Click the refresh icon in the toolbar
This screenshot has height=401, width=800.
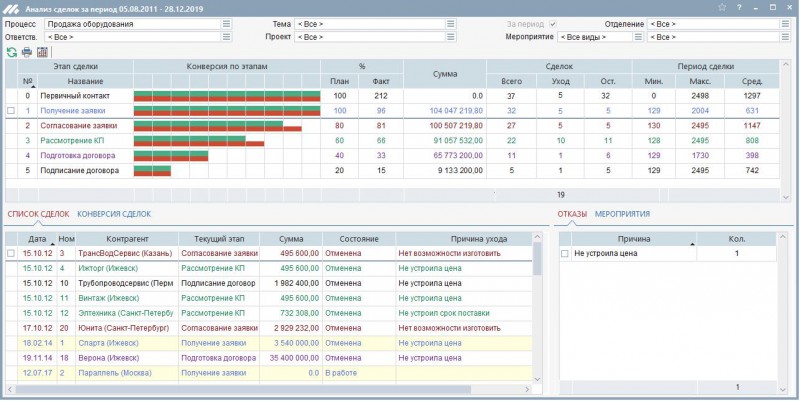[11, 52]
